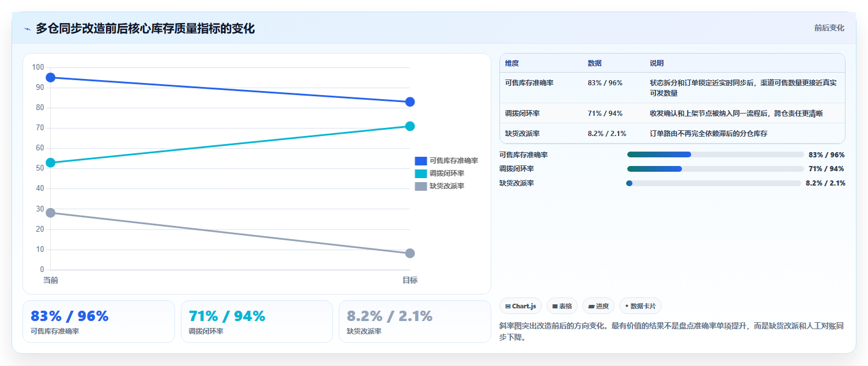The width and height of the screenshot is (868, 366).
Task: Click table cell 调拨闭环率
Action: click(522, 114)
